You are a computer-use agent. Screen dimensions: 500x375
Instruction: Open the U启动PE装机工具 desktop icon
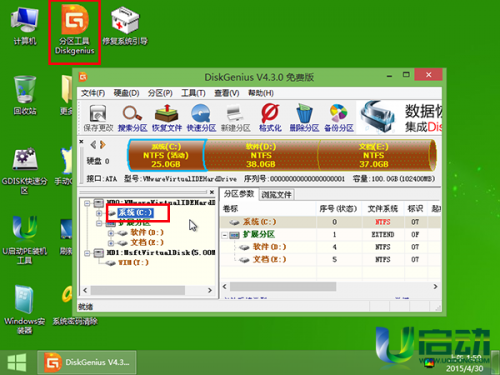25,240
